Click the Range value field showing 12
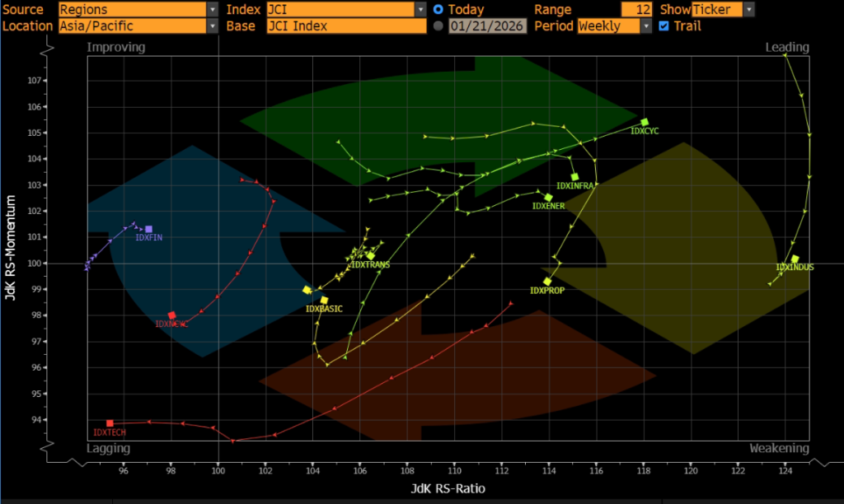 pos(628,10)
